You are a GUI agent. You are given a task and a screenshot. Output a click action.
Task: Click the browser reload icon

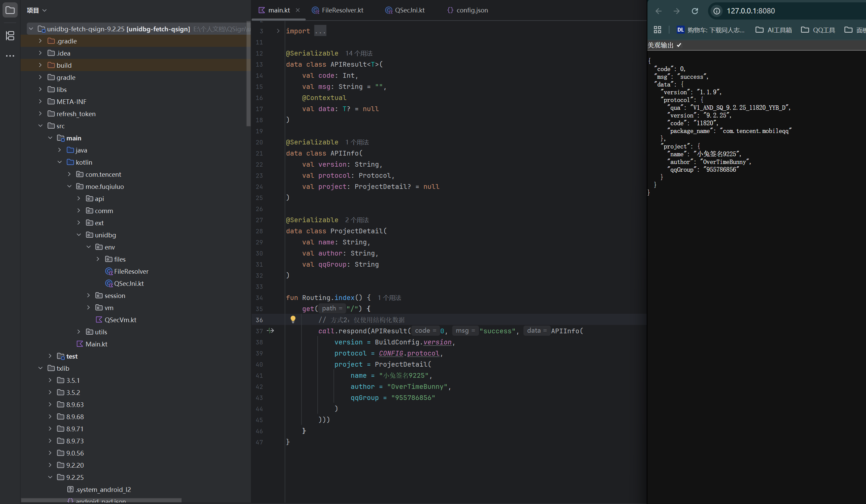point(695,11)
